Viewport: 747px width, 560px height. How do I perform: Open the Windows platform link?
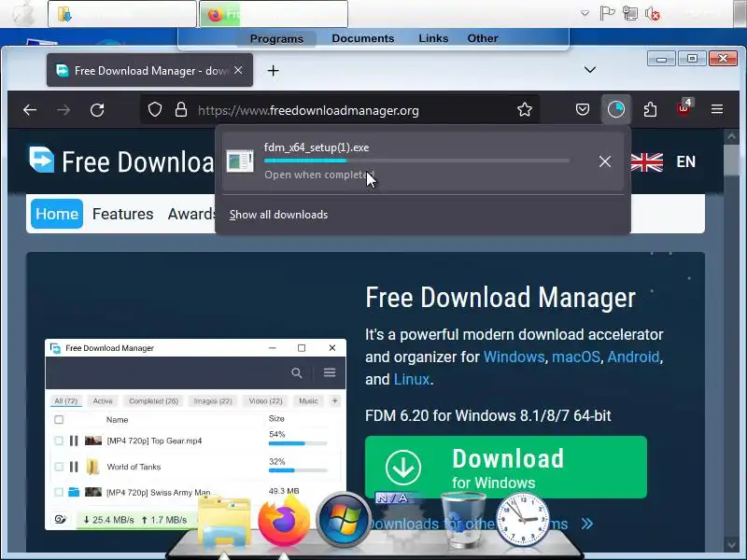tap(514, 357)
